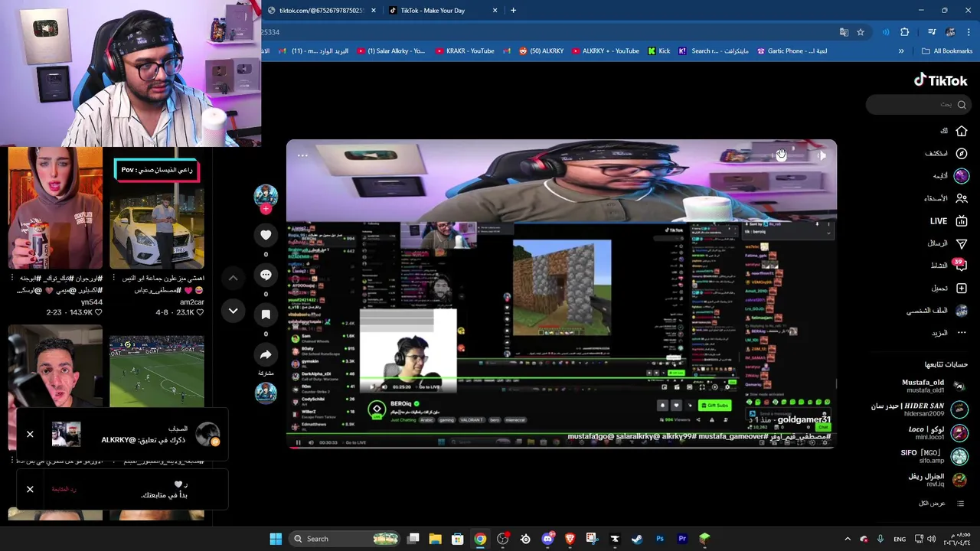
Task: Save the video with the bookmark icon
Action: click(266, 315)
